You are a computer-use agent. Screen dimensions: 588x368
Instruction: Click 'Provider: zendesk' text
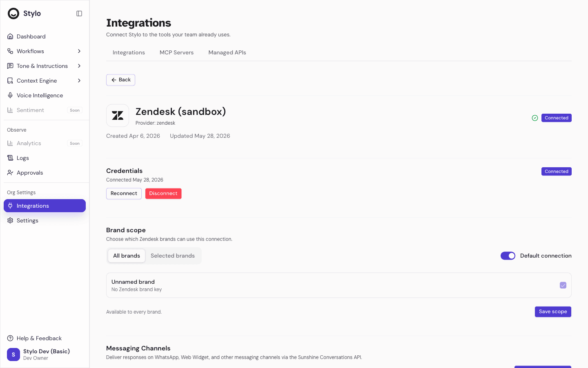click(155, 123)
